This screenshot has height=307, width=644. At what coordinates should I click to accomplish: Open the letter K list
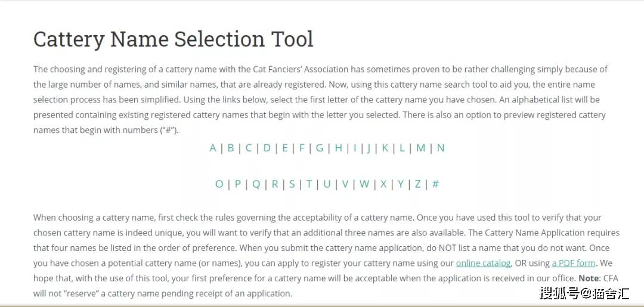(385, 148)
